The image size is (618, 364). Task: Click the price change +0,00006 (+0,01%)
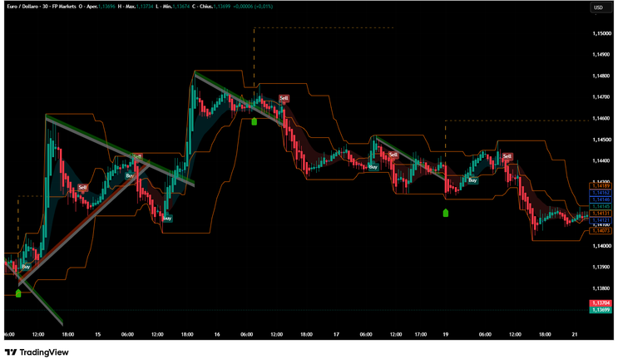253,7
